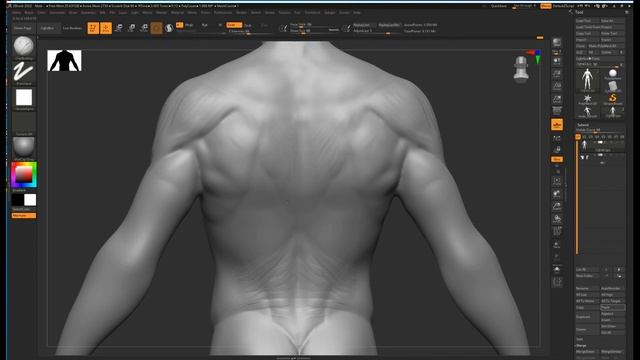
Task: Toggle Zsub sculpting mode
Action: (248, 25)
